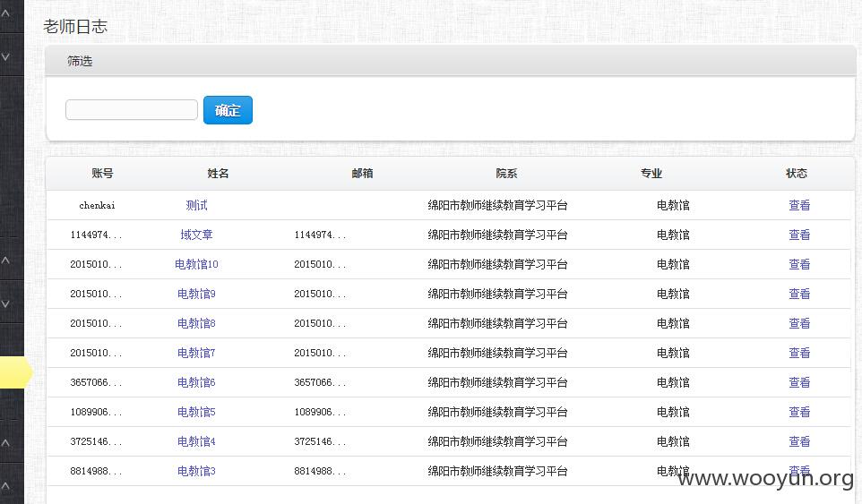The image size is (862, 504).
Task: Click the 账号 column header
Action: pyautogui.click(x=102, y=174)
